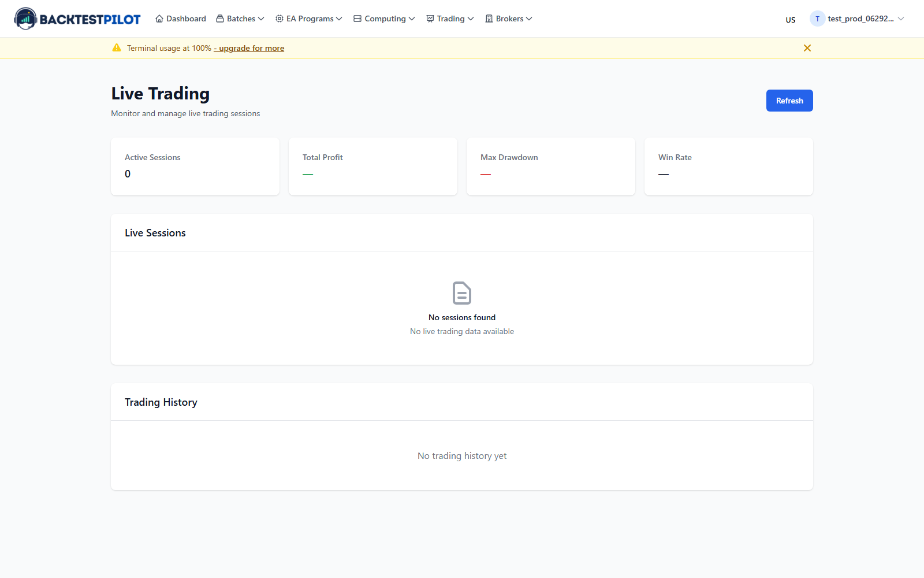Click No trading history yet text
The image size is (924, 578).
(462, 456)
